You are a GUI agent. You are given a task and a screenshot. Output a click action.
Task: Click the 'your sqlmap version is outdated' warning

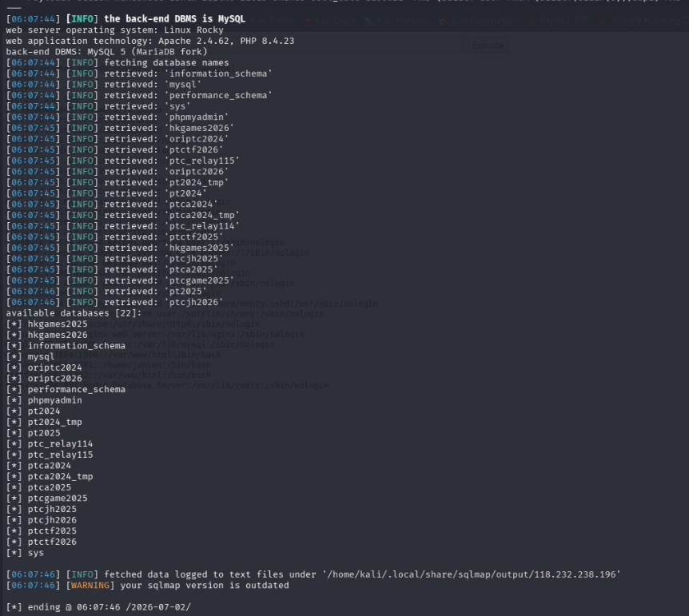[205, 586]
